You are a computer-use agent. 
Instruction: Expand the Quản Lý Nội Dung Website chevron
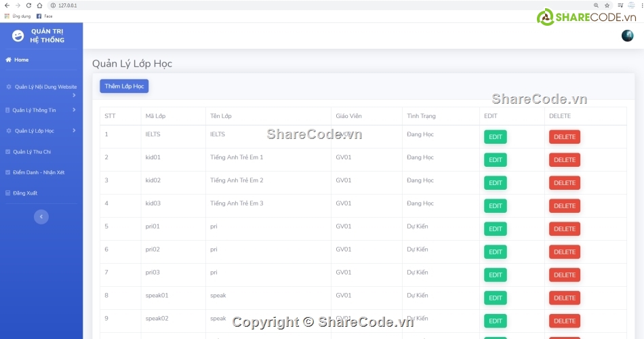[x=74, y=96]
